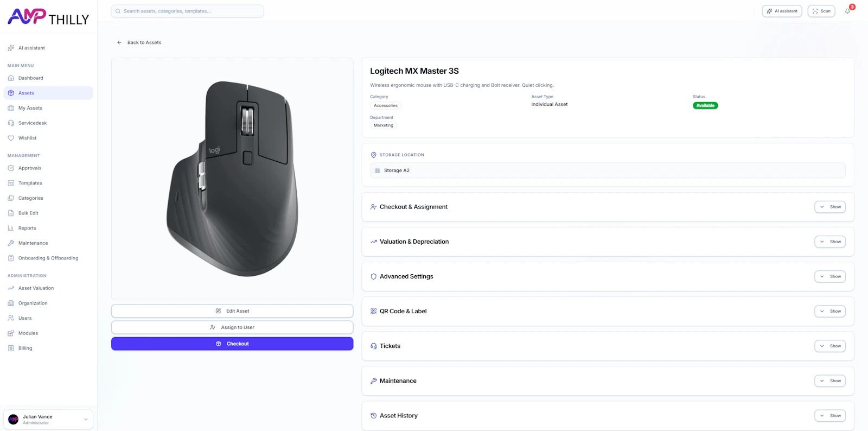The image size is (868, 431).
Task: Click the QR Code & Label icon
Action: coord(373,311)
